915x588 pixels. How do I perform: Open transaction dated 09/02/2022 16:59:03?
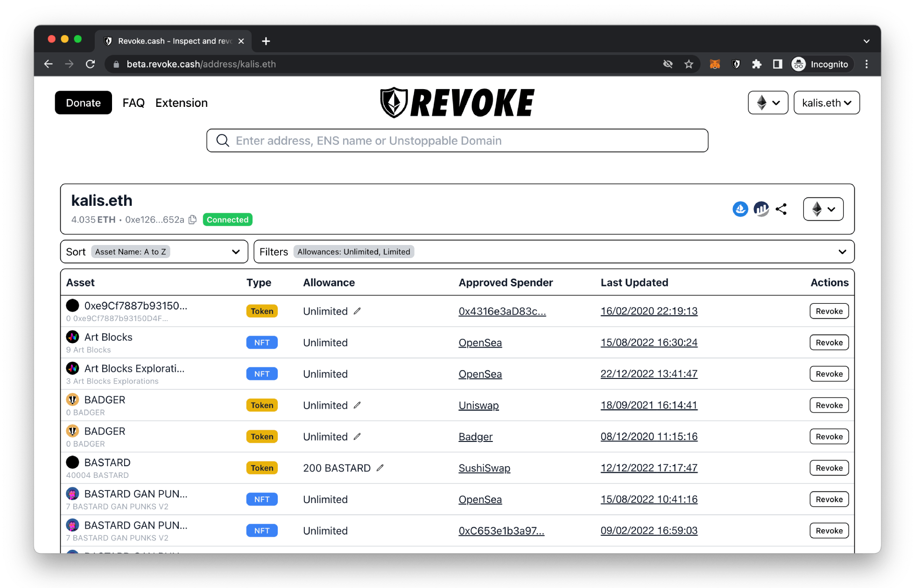pos(649,531)
